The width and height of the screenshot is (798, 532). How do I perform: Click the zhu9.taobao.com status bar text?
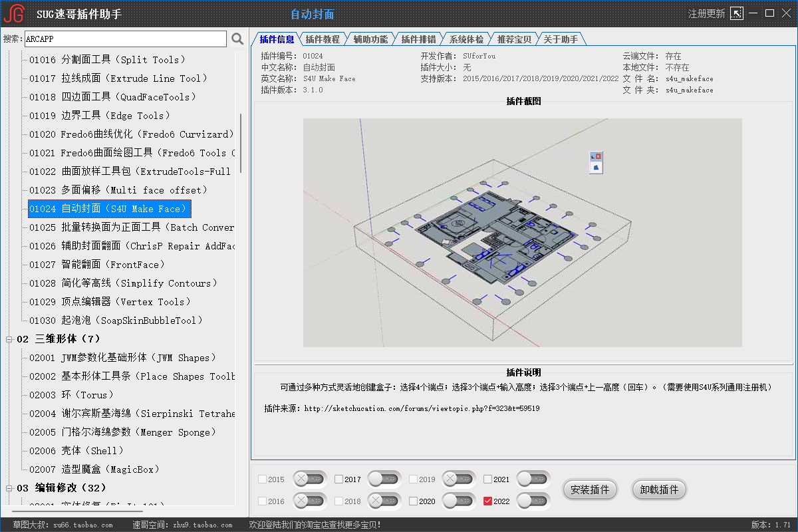[203, 525]
